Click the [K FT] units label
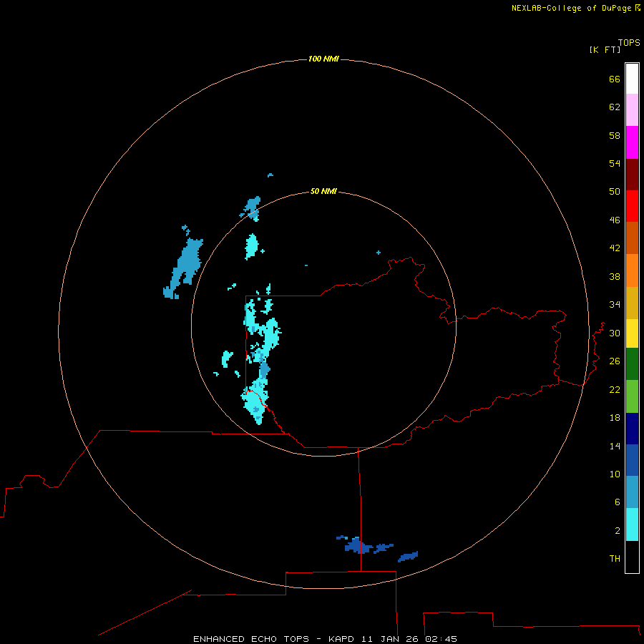Screen dimensions: 644x644 (605, 49)
